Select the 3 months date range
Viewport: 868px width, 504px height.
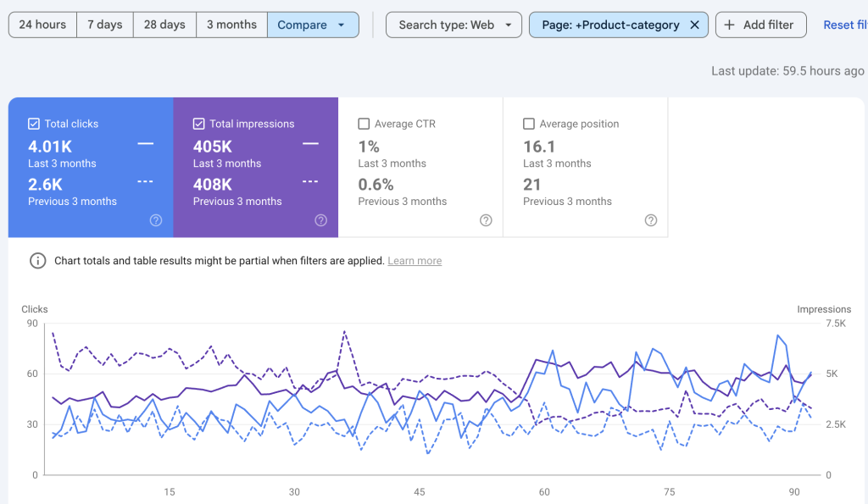click(x=231, y=25)
